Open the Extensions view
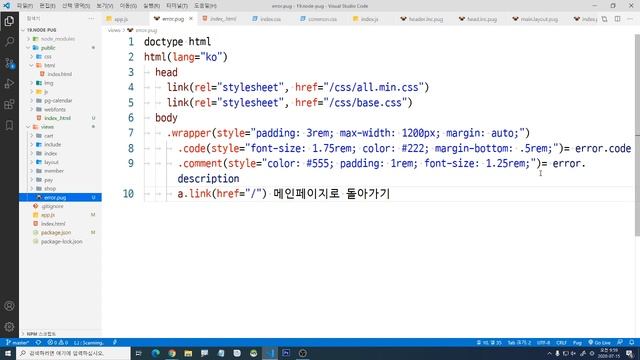Image resolution: width=640 pixels, height=360 pixels. click(9, 104)
